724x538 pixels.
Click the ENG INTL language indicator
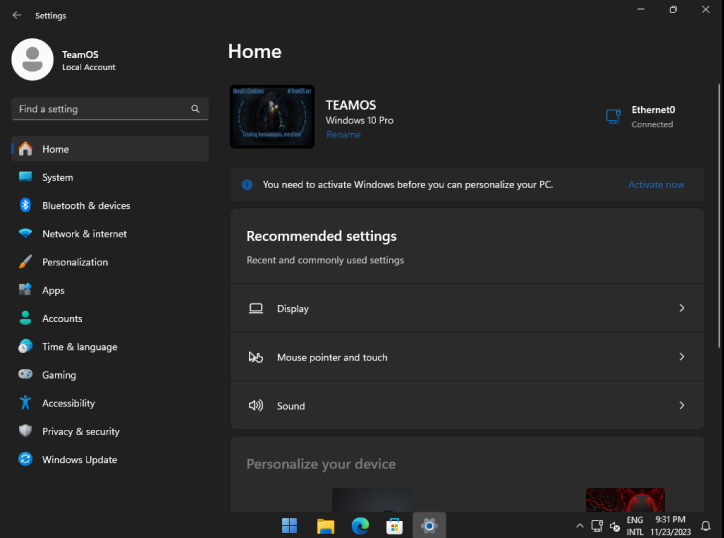(x=635, y=526)
